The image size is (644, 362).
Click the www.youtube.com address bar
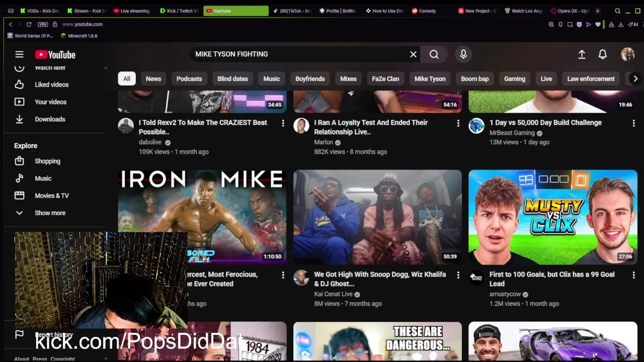click(x=83, y=24)
